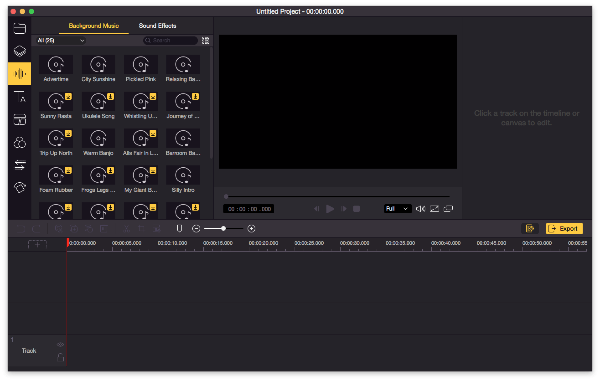This screenshot has width=600, height=381.
Task: Toggle Track 1 lock icon
Action: click(x=60, y=358)
